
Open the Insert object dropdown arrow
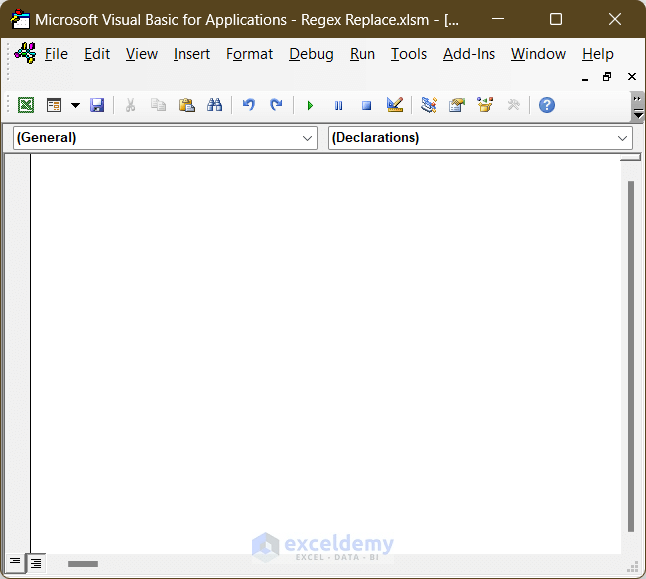tap(75, 105)
